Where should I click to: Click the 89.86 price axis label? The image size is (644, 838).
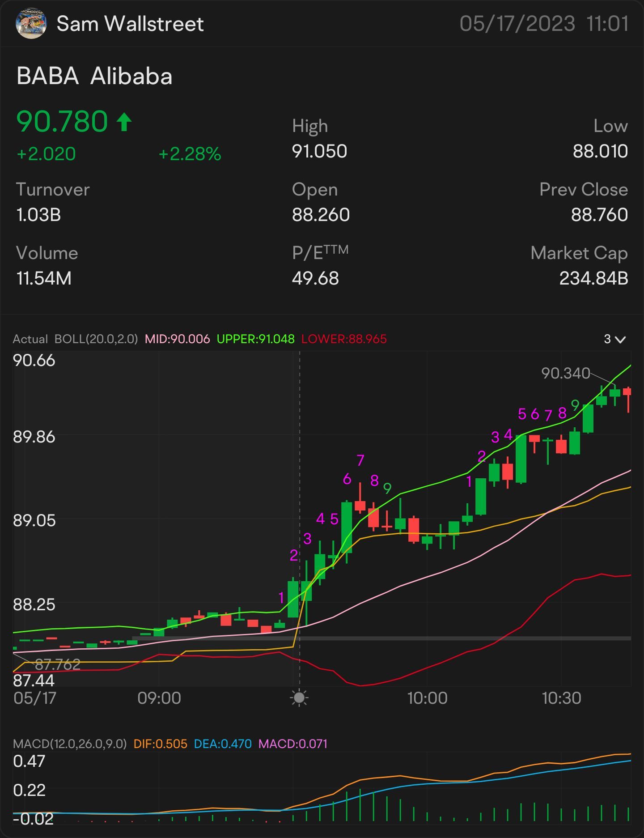(34, 437)
